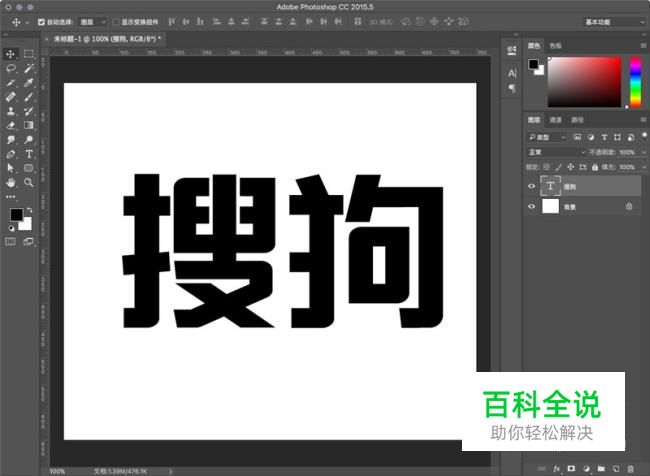650x476 pixels.
Task: Swap foreground and background colors arrow
Action: pyautogui.click(x=29, y=210)
